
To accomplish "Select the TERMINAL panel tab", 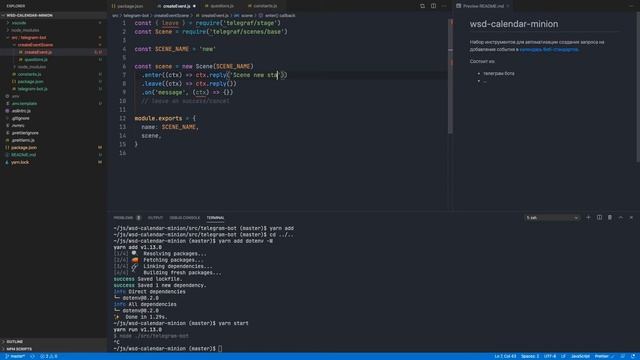I will 215,218.
